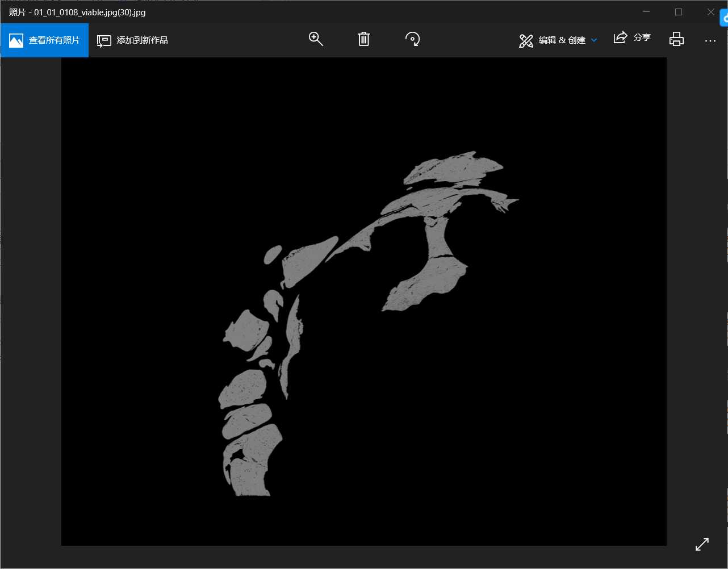
Task: Open the three-dot more options menu
Action: pyautogui.click(x=710, y=40)
